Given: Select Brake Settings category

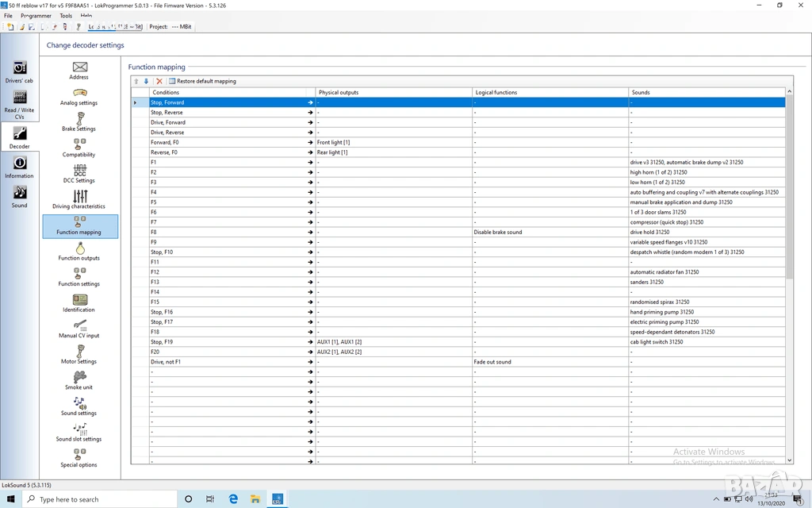Looking at the screenshot, I should point(79,122).
